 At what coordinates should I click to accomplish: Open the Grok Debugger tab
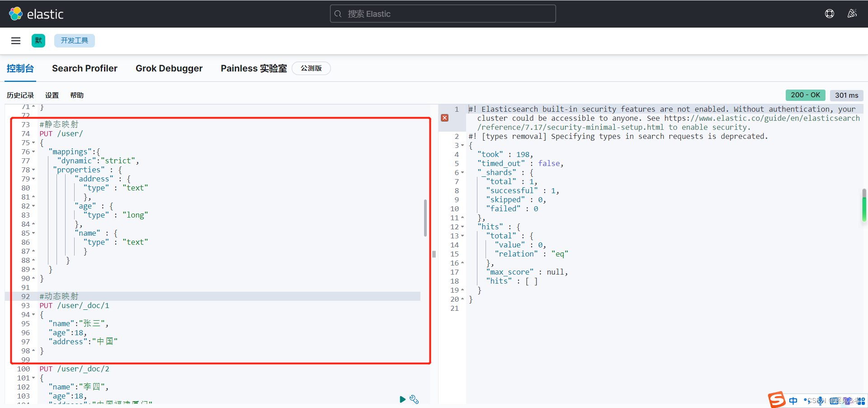169,68
